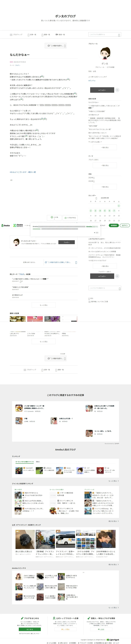Switch to the ヨーロッパからお届けジャンル tab
The width and height of the screenshot is (131, 644).
[25, 462]
